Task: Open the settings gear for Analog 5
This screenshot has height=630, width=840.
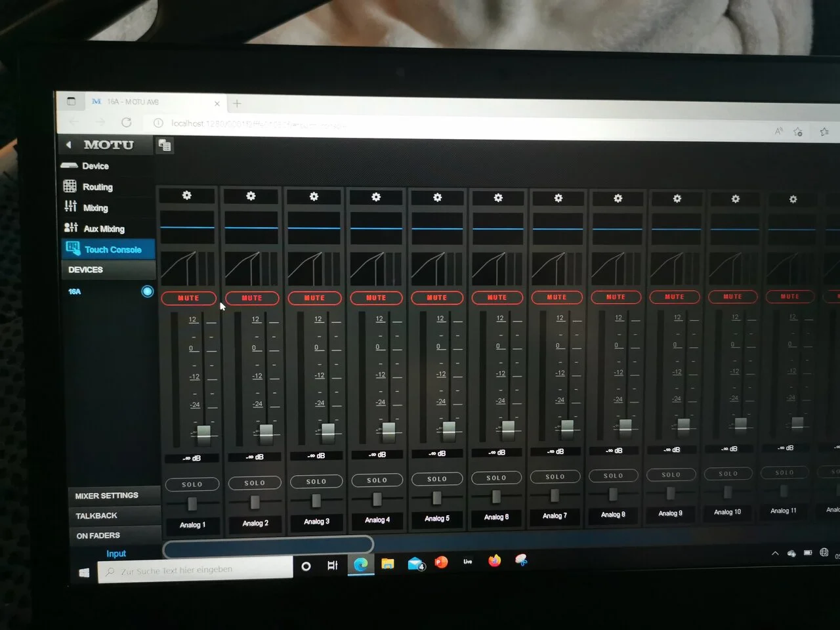Action: coord(438,197)
